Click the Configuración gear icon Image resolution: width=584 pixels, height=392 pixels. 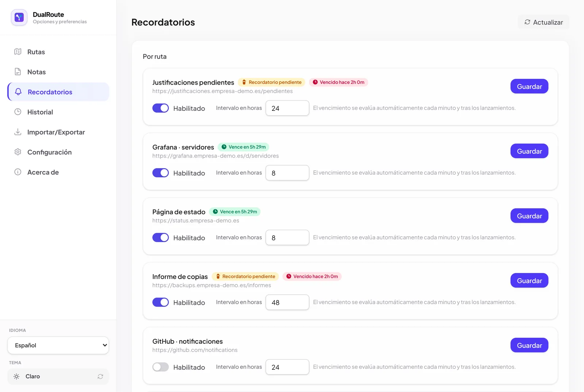click(x=18, y=152)
